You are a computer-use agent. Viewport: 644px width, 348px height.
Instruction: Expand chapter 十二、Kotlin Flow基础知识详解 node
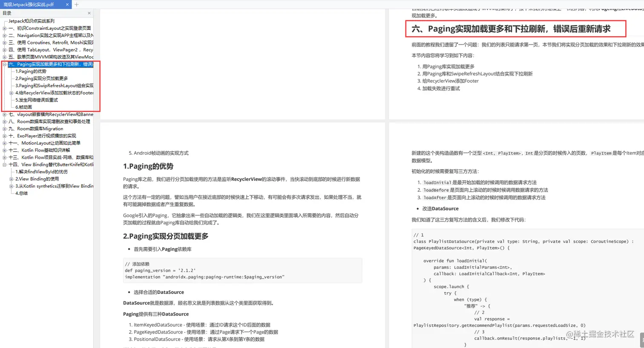point(5,150)
